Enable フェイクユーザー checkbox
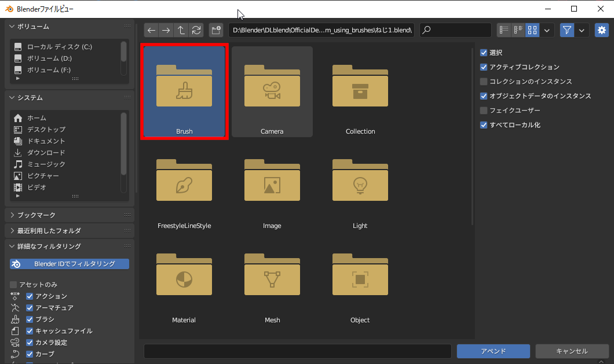Viewport: 614px width, 364px height. point(484,111)
